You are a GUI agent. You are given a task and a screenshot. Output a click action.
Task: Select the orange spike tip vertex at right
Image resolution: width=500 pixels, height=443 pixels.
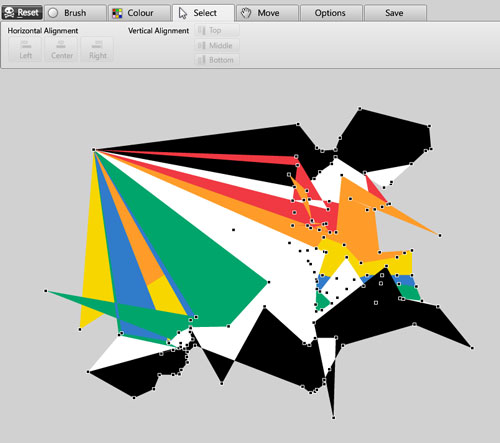[x=440, y=235]
